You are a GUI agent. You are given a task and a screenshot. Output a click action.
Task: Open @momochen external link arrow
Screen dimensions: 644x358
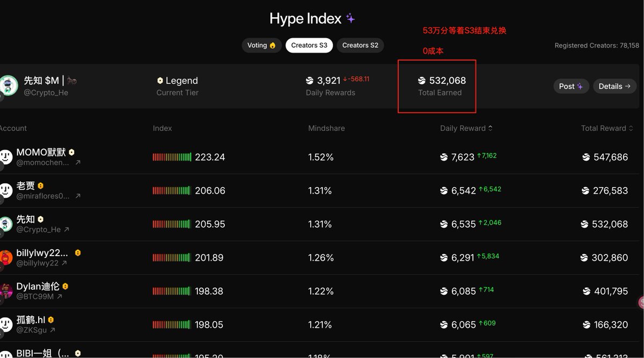pos(78,162)
